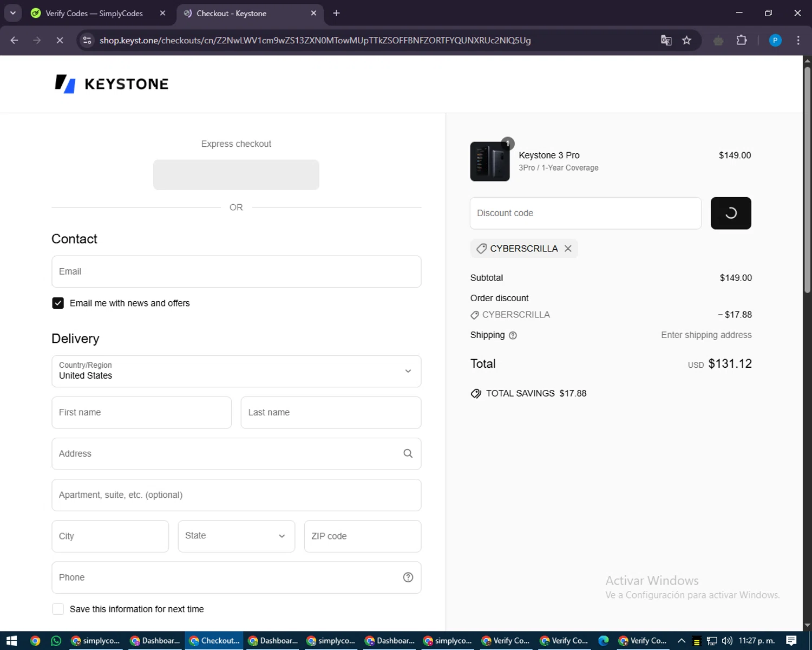Focus the Last name field
Image resolution: width=812 pixels, height=650 pixels.
[x=331, y=413]
